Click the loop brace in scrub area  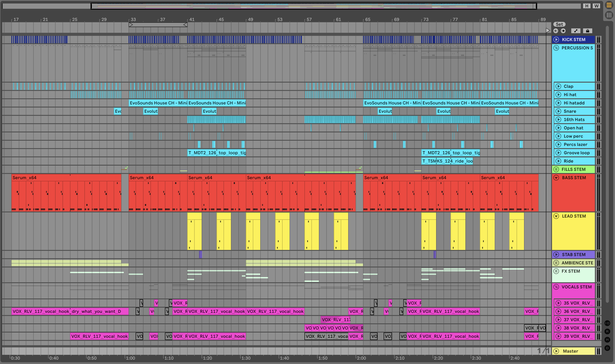point(158,24)
